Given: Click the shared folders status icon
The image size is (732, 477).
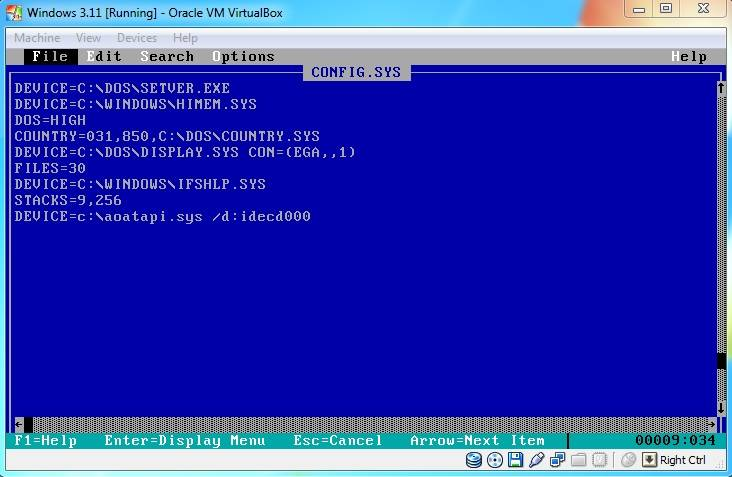Looking at the screenshot, I should click(578, 460).
